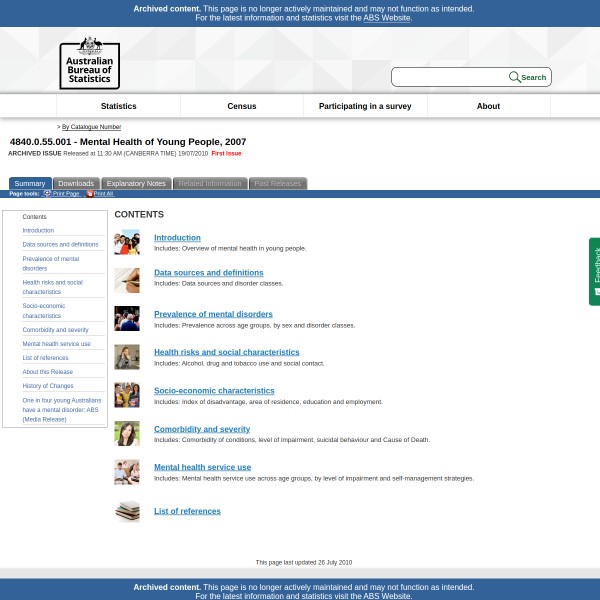The height and width of the screenshot is (600, 600).
Task: Click the Print All icon
Action: [89, 193]
